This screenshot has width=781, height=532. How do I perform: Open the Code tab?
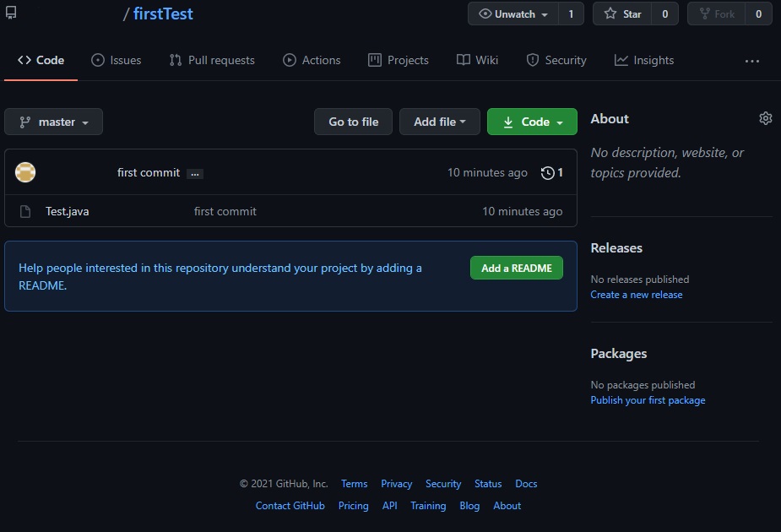click(41, 60)
